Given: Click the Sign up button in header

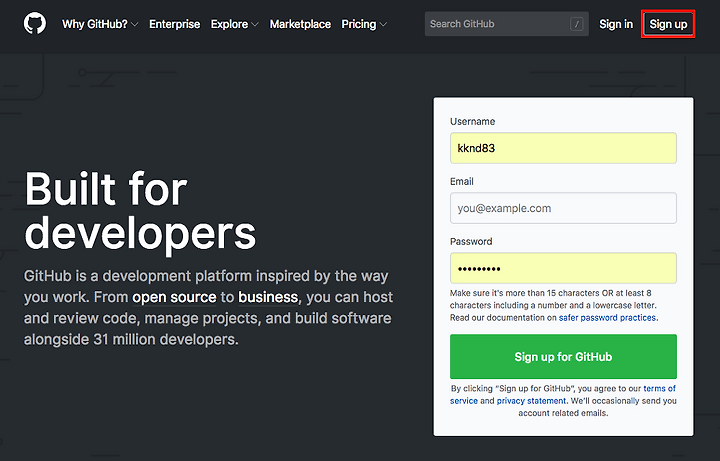Looking at the screenshot, I should coord(668,24).
